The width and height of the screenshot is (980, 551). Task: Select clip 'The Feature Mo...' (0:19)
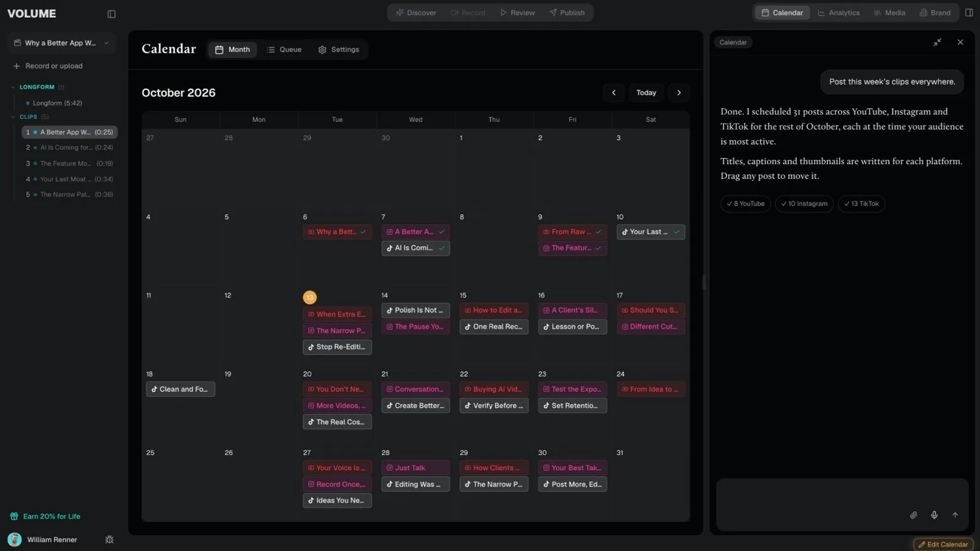[69, 163]
